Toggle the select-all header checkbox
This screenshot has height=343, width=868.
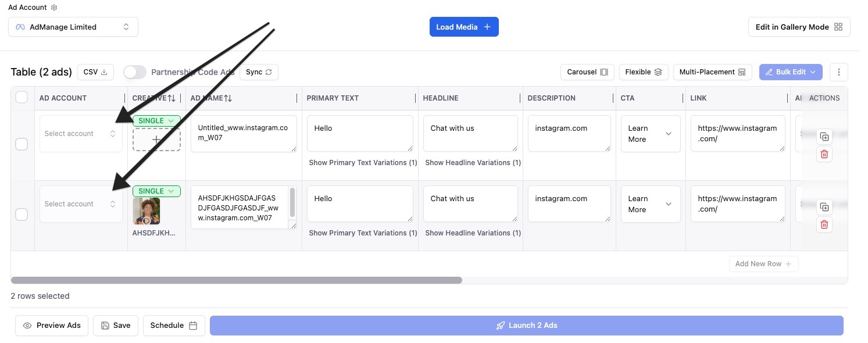point(22,97)
